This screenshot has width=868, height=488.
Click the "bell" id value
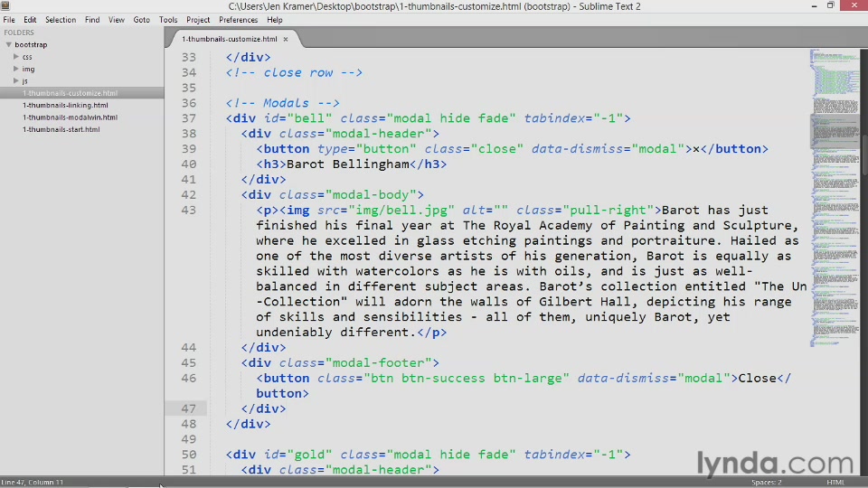point(309,118)
